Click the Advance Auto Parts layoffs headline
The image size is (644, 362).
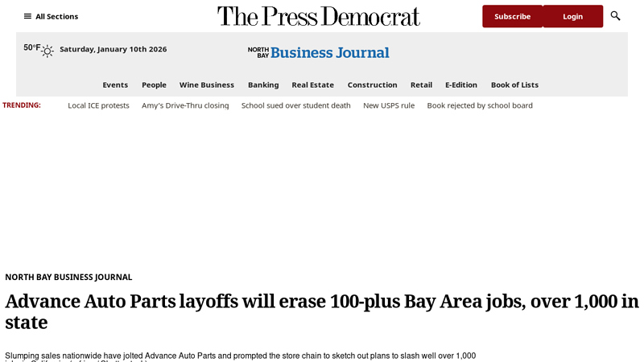click(321, 312)
